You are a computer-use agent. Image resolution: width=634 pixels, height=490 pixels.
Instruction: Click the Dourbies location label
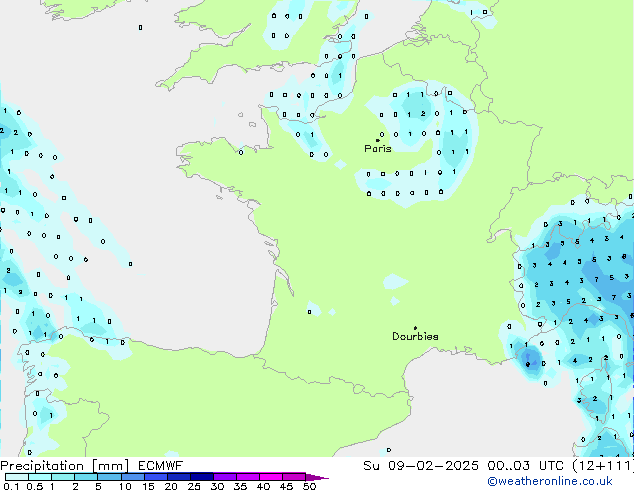[x=415, y=336]
